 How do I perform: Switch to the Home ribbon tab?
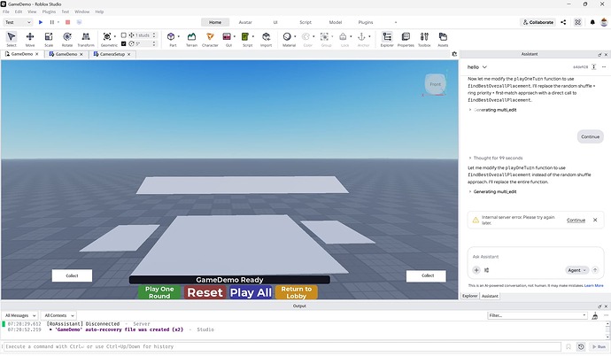(215, 22)
